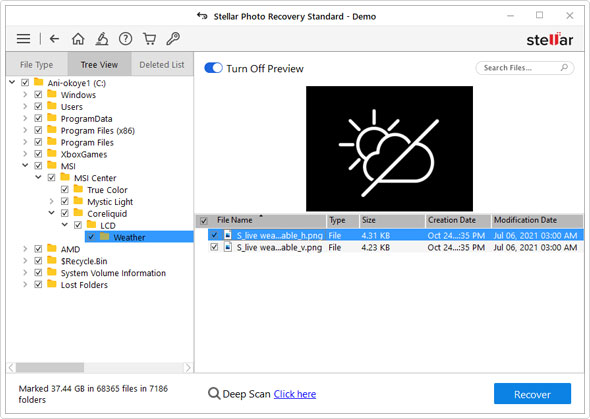
Task: Click the Recover button
Action: click(x=532, y=394)
